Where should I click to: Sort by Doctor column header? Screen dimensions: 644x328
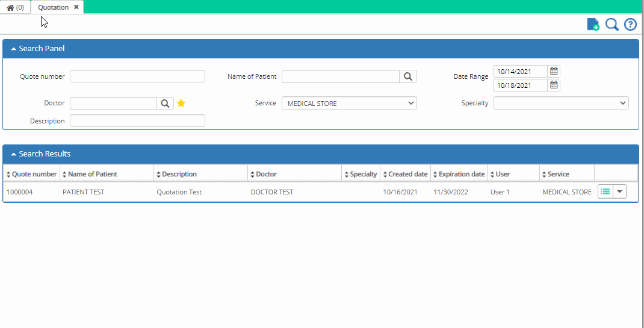point(295,174)
